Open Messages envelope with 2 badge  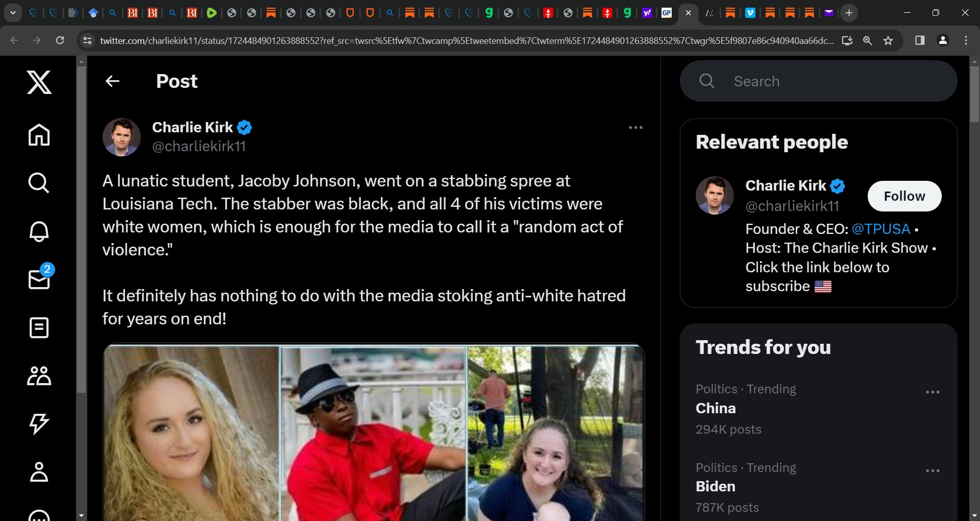pos(40,278)
